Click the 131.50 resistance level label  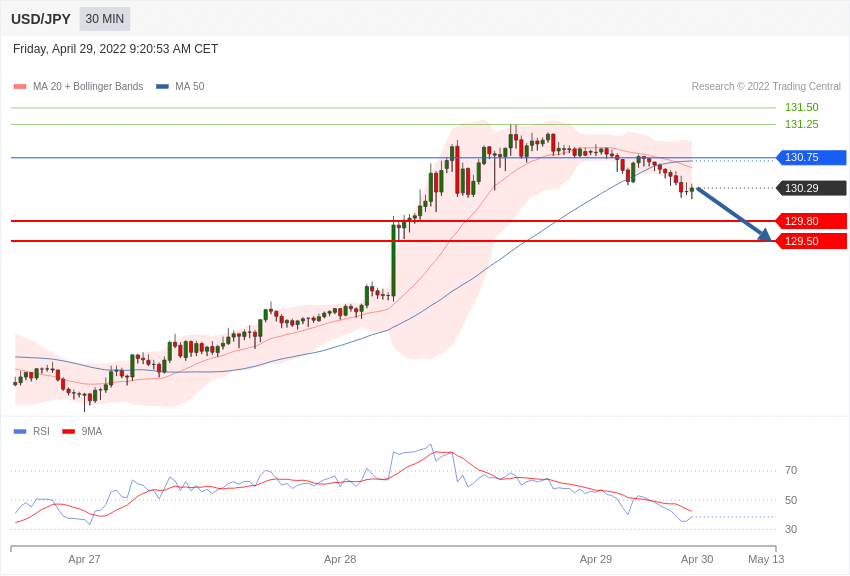pos(801,107)
